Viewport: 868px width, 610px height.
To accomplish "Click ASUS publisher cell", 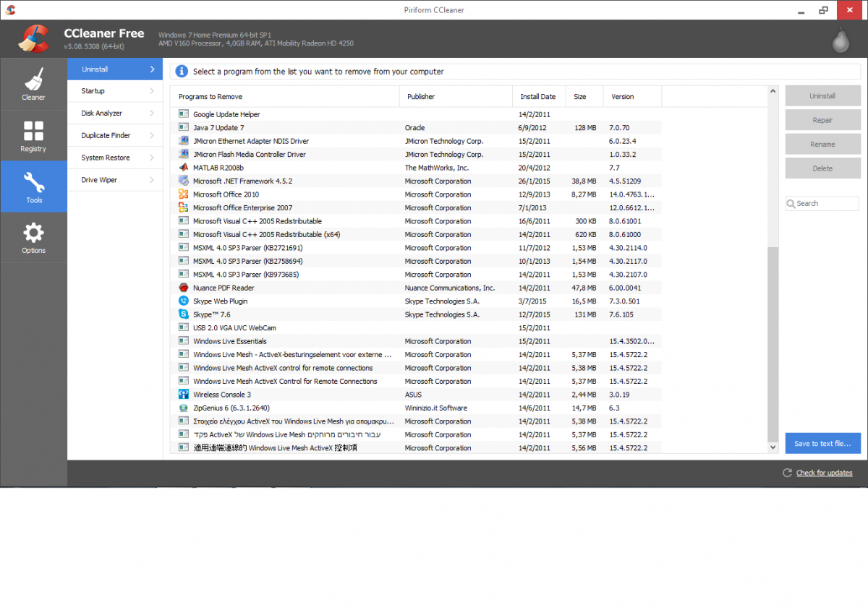I will [413, 395].
